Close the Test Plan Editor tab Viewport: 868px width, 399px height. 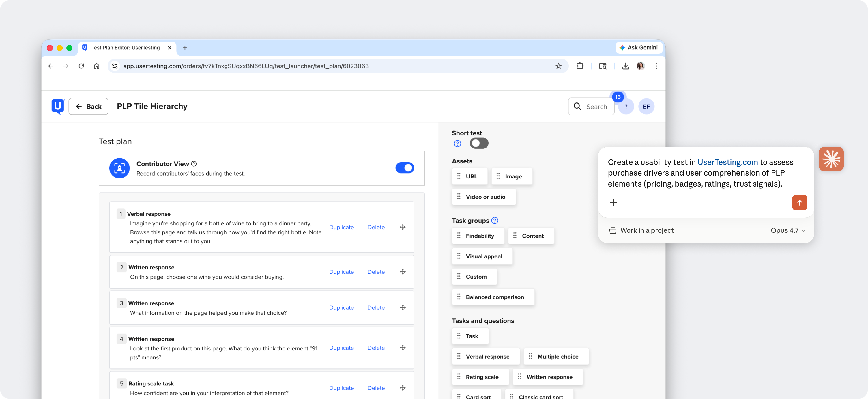[169, 48]
